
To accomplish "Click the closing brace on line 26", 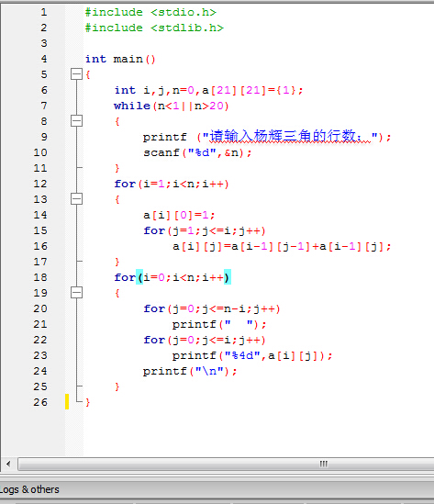I will click(x=88, y=402).
